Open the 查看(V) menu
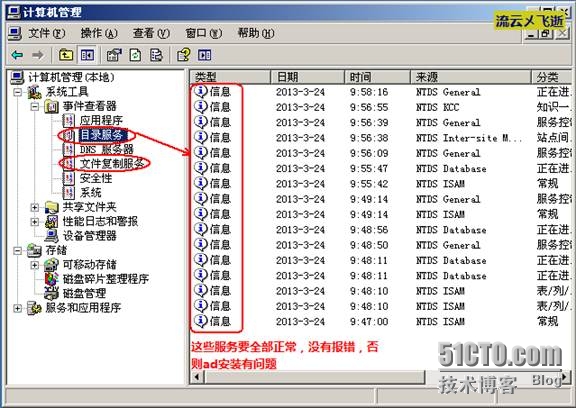 point(151,33)
